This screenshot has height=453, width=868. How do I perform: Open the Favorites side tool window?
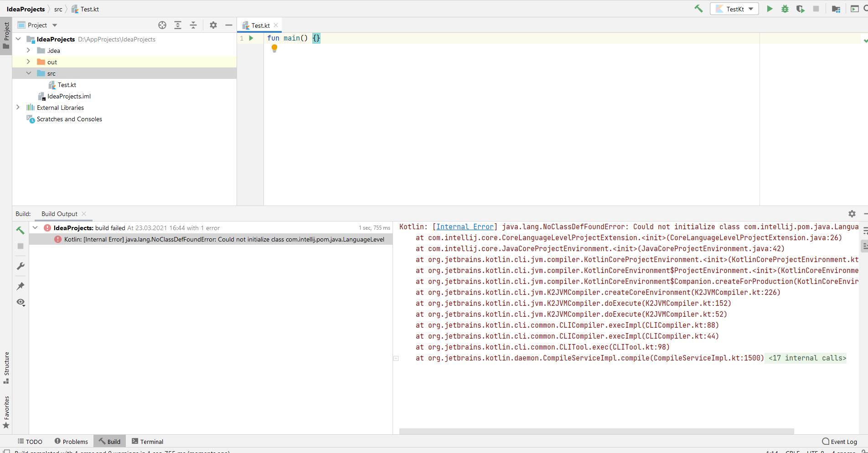point(6,412)
